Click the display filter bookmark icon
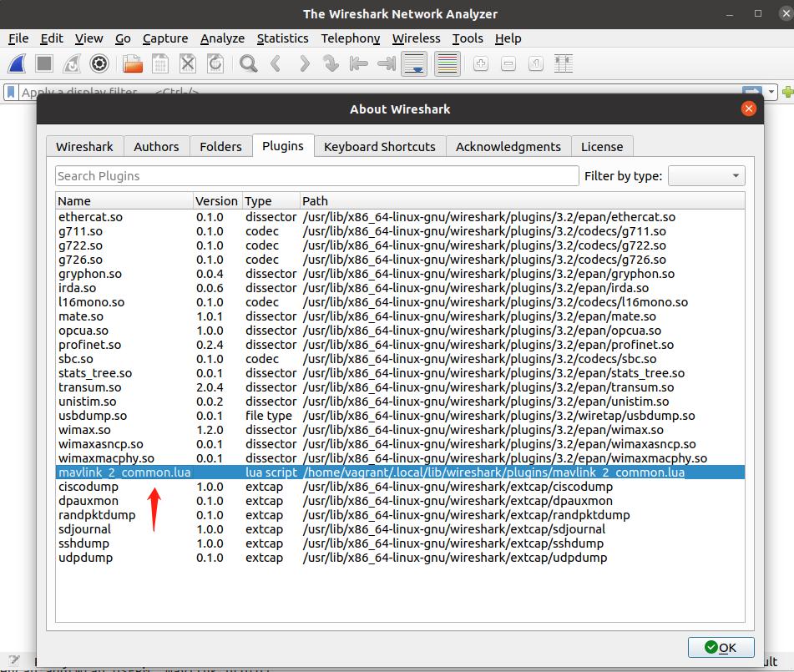This screenshot has width=794, height=672. coord(11,93)
